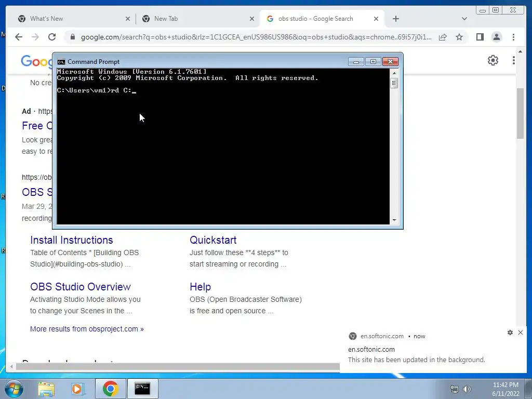Screen dimensions: 532x399
Task: Open new tab with plus button
Action: [x=395, y=19]
